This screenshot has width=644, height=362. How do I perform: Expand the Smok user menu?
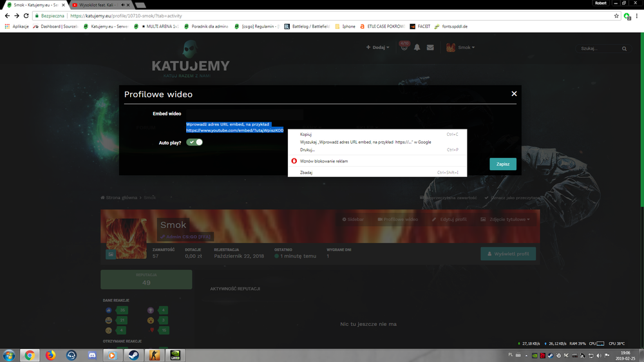(x=460, y=47)
